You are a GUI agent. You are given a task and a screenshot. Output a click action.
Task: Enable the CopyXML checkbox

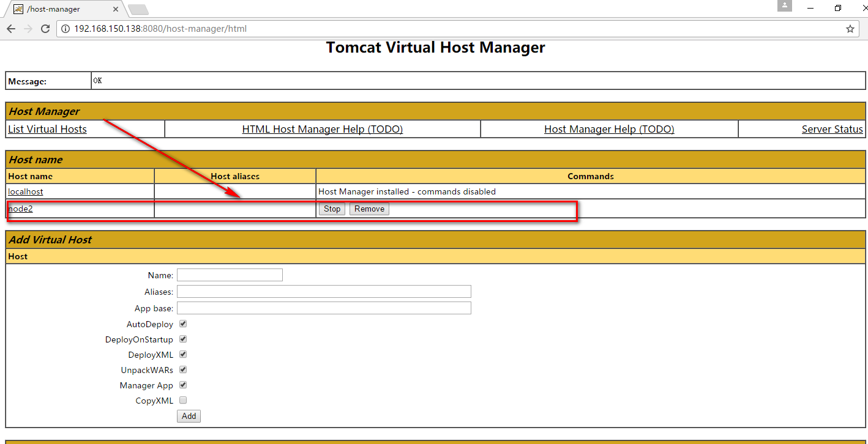click(183, 400)
